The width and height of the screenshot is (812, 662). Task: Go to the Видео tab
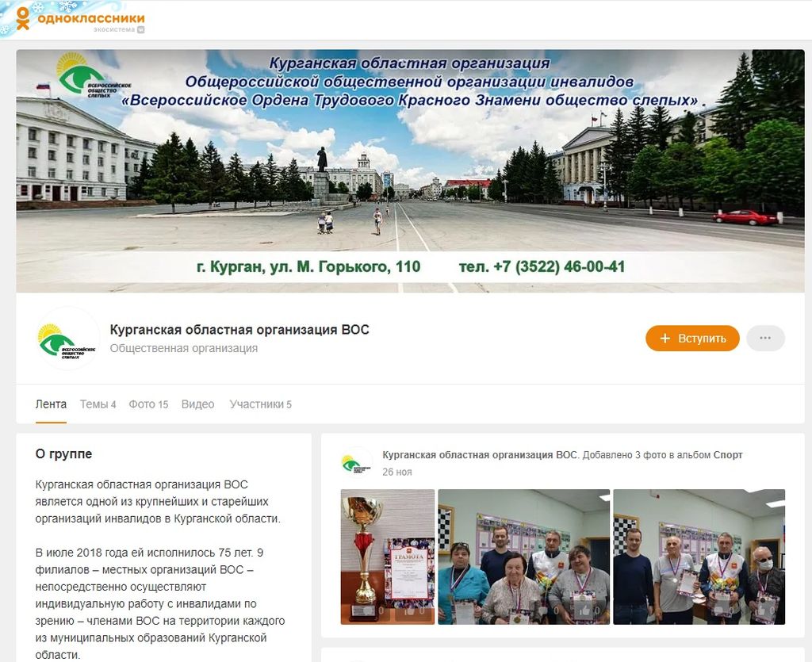pos(197,404)
